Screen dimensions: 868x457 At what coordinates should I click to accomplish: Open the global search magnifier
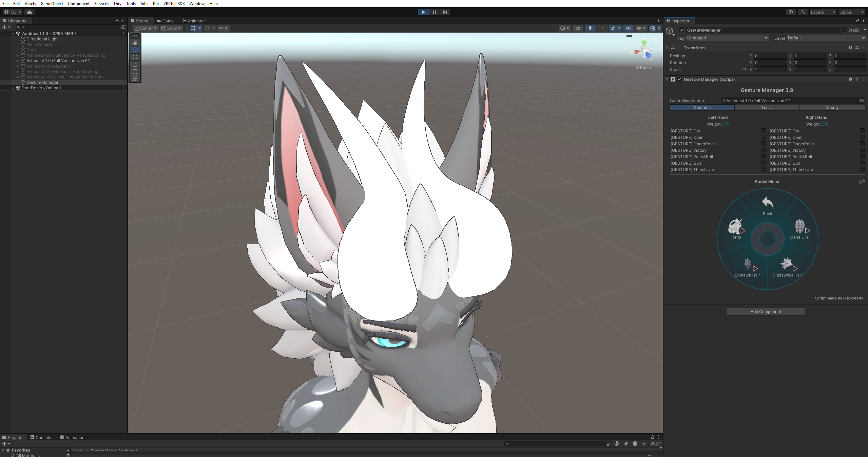coord(803,12)
